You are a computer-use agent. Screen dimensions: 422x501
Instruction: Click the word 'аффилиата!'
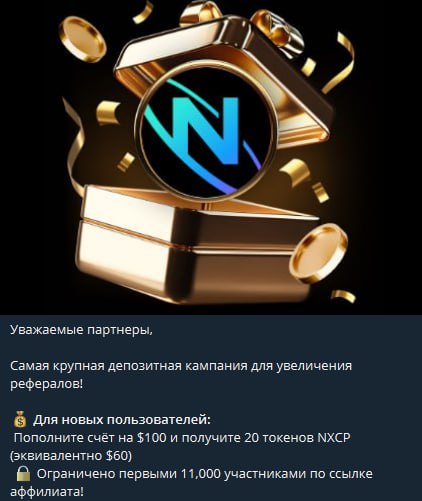(47, 492)
